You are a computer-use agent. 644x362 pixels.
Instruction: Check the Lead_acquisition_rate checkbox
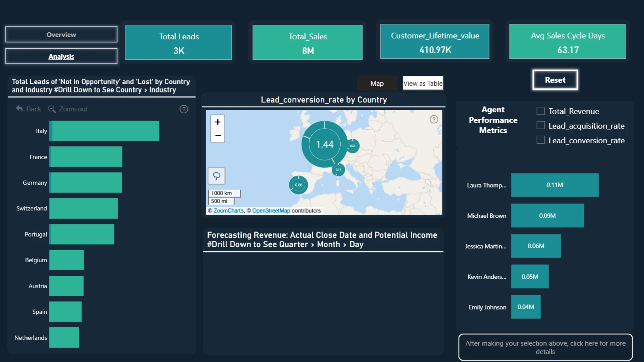point(540,125)
